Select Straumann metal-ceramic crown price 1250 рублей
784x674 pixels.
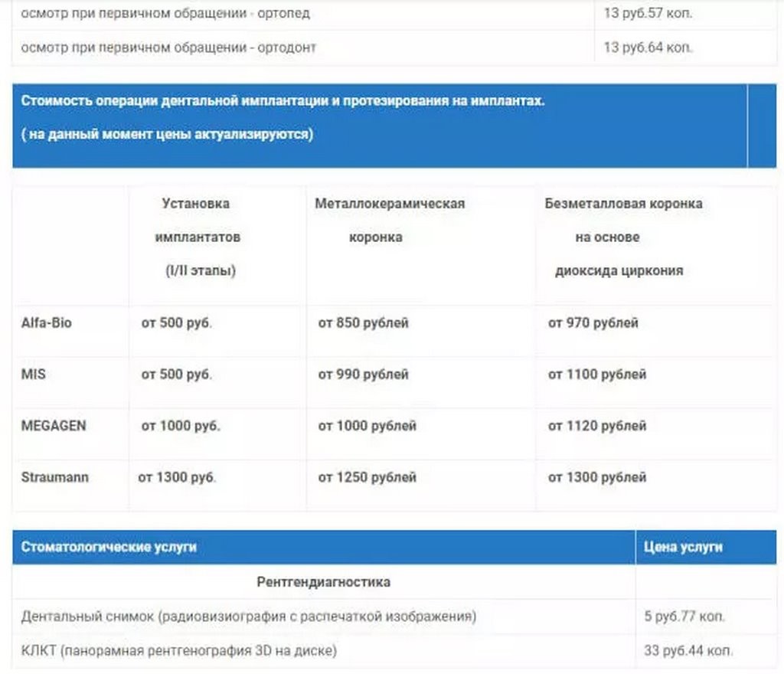tap(367, 477)
